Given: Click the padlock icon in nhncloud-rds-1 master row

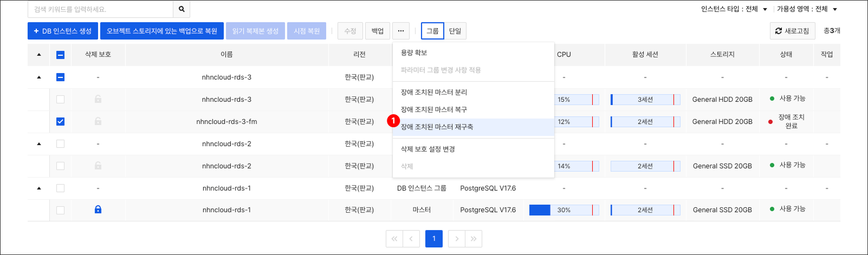Looking at the screenshot, I should coord(98,210).
